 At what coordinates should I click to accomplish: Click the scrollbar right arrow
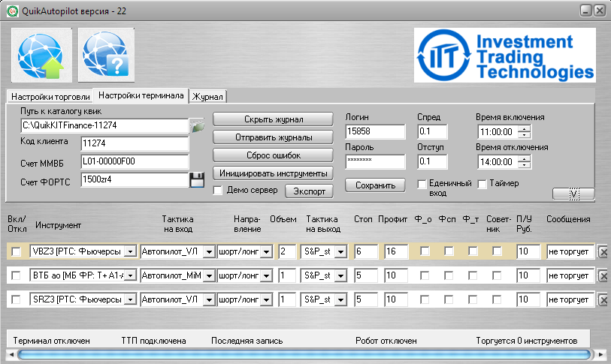click(601, 354)
